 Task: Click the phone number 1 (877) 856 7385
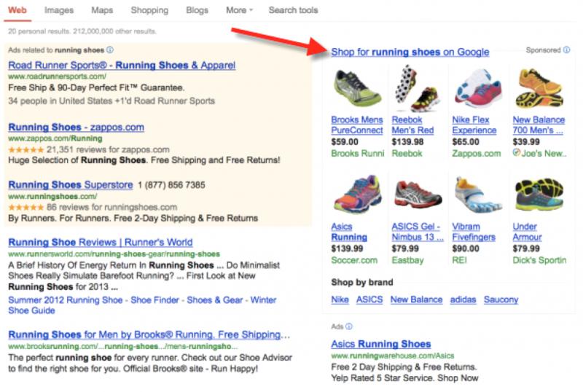click(x=171, y=185)
